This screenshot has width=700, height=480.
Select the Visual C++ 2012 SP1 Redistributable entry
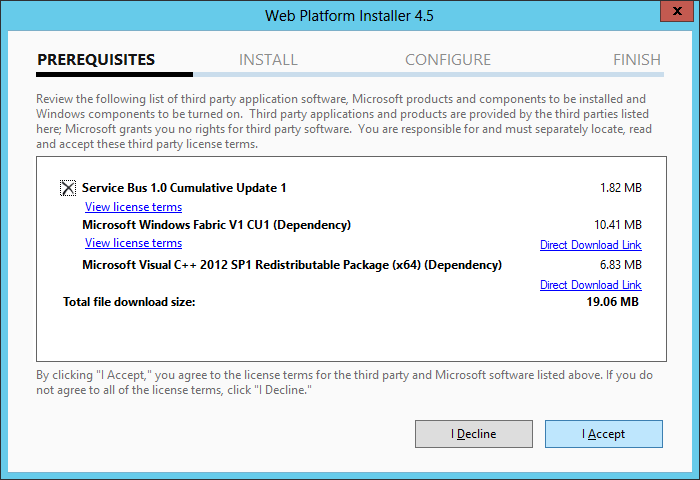pyautogui.click(x=292, y=265)
